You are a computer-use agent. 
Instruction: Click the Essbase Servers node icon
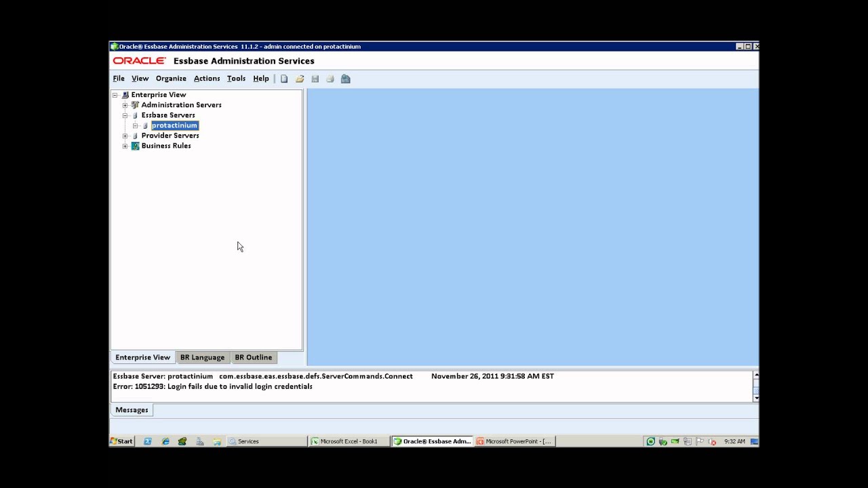pyautogui.click(x=135, y=115)
